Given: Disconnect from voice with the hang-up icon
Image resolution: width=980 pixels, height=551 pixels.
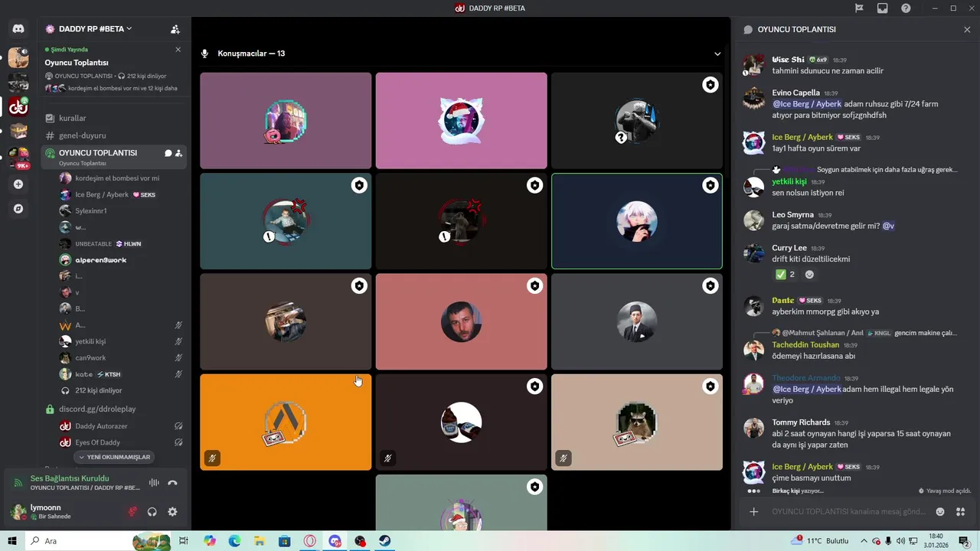Looking at the screenshot, I should [x=172, y=483].
